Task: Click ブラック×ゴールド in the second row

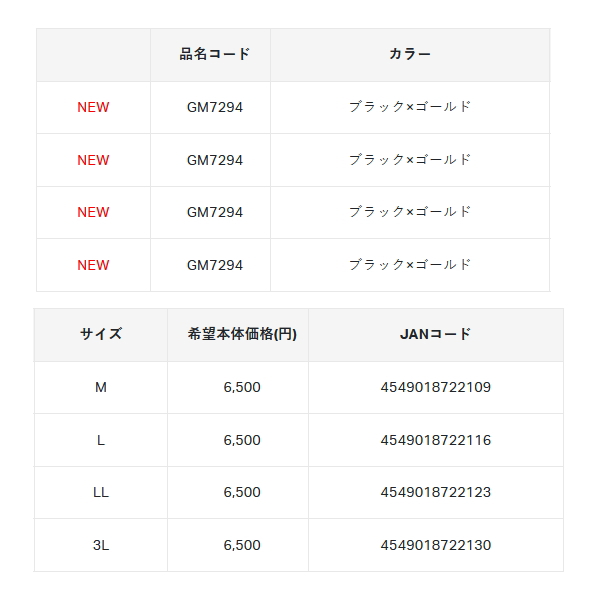Action: (410, 160)
